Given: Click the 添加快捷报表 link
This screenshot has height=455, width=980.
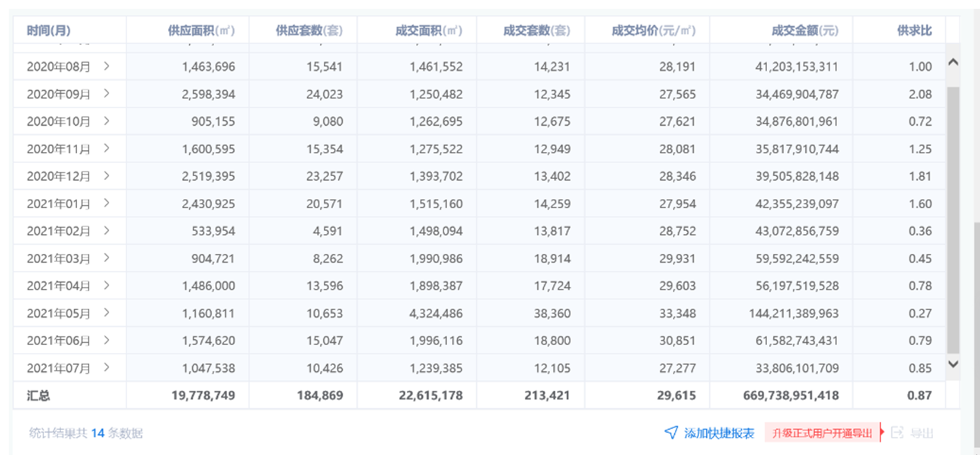Looking at the screenshot, I should tap(719, 433).
